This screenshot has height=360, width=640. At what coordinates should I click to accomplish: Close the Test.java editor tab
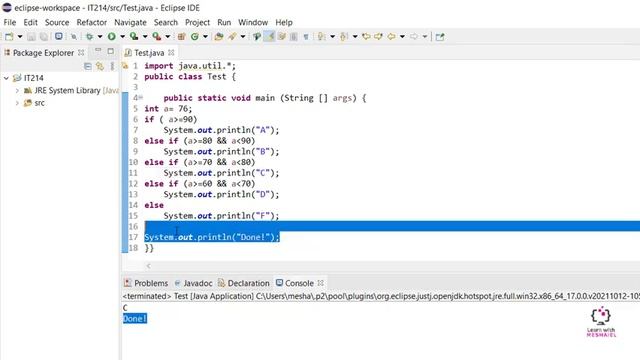[171, 53]
